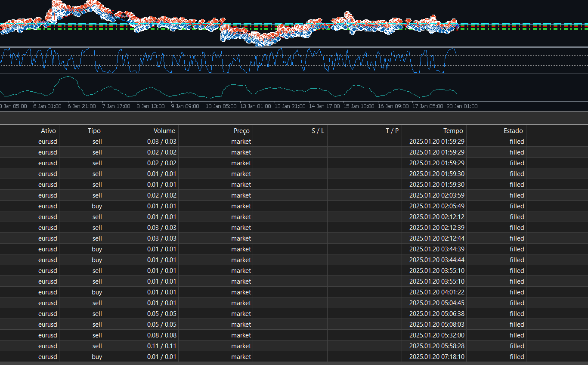The image size is (588, 365).
Task: Click the 15 Jan 13:00 chart axis label
Action: (359, 106)
